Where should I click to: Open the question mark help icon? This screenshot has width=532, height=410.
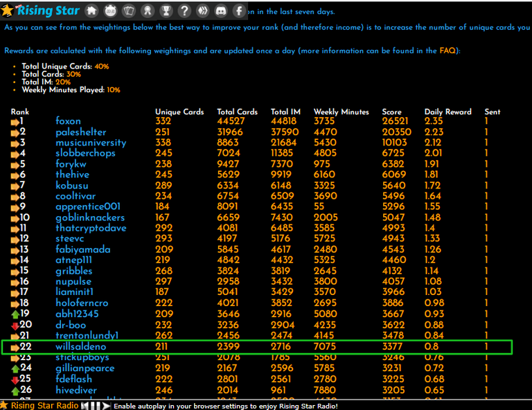pos(184,11)
